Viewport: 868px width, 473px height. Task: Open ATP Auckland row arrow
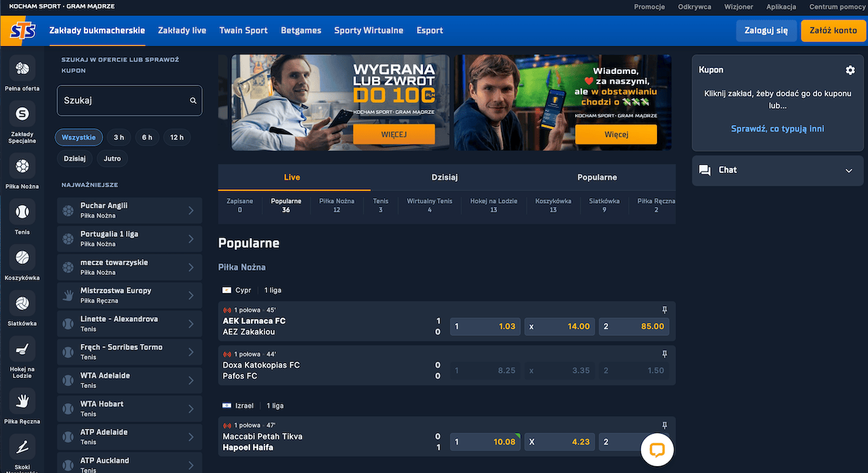pos(191,465)
